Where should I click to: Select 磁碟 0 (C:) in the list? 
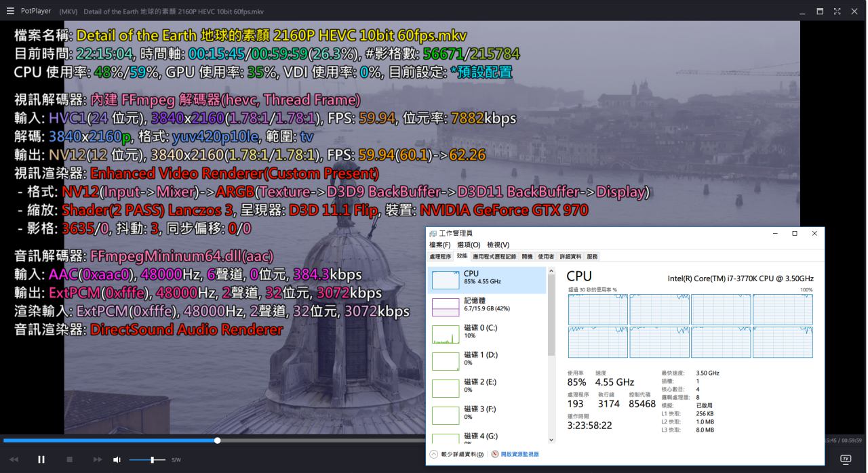[488, 334]
